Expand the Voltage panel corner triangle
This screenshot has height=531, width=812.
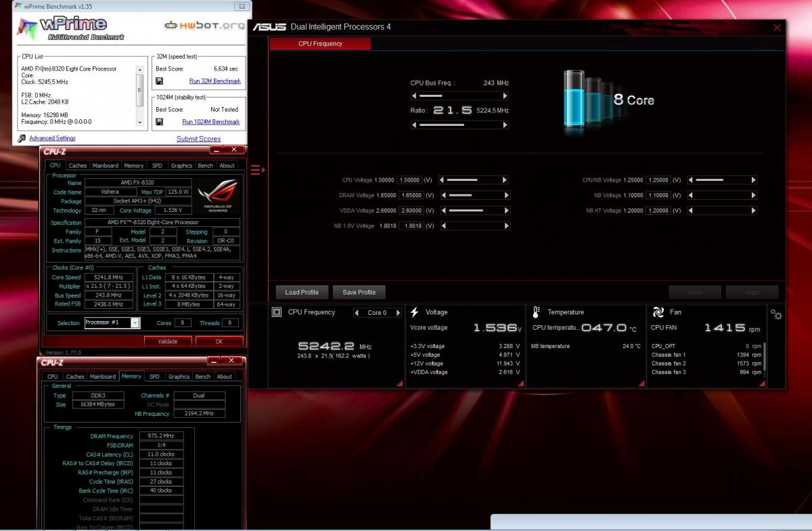coord(521,383)
